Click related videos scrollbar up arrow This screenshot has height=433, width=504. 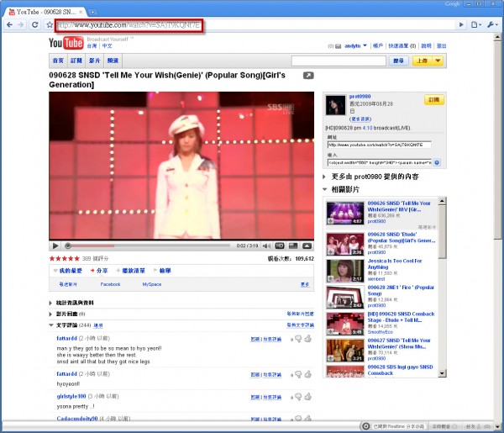pos(443,201)
